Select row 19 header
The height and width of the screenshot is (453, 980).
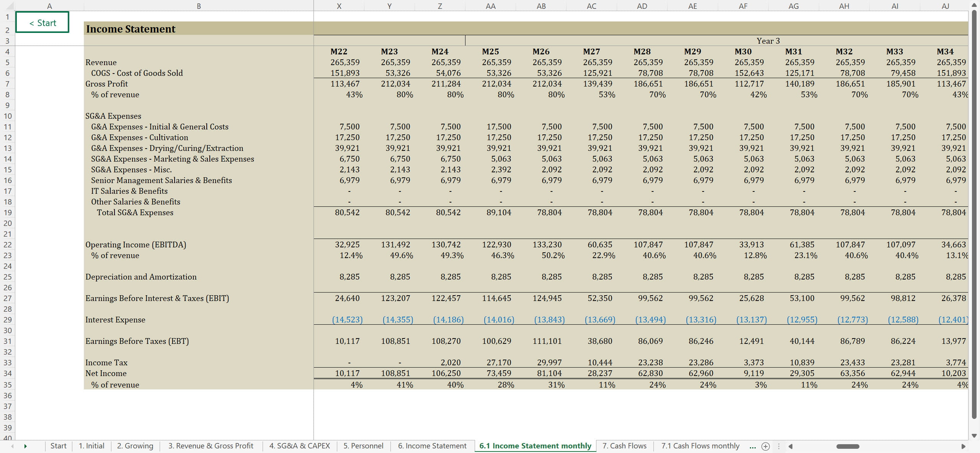click(x=7, y=213)
